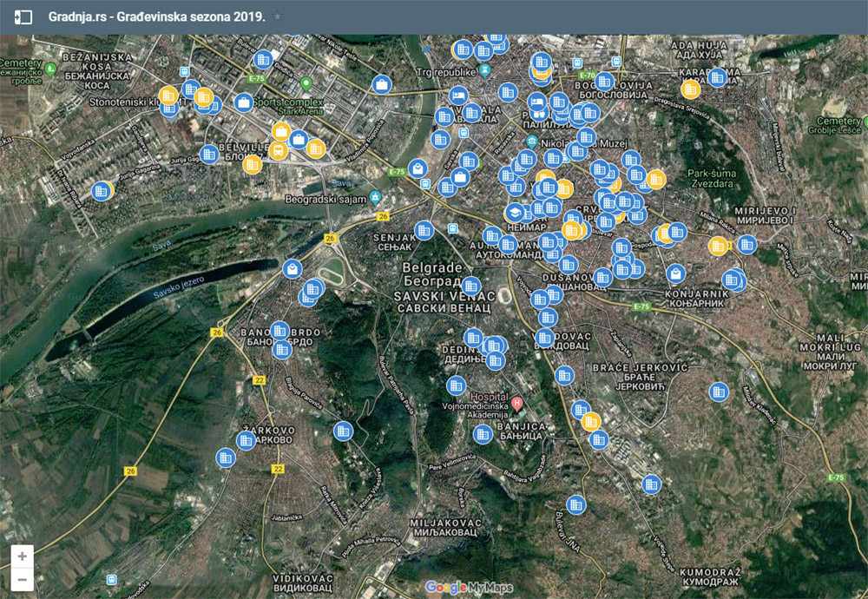Select the shopping bag marker above Konjarnik
The width and height of the screenshot is (868, 599).
[x=675, y=273]
